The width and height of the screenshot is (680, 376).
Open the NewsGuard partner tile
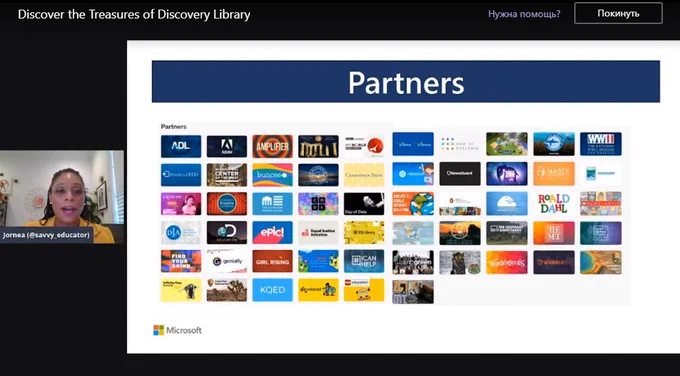tap(460, 173)
